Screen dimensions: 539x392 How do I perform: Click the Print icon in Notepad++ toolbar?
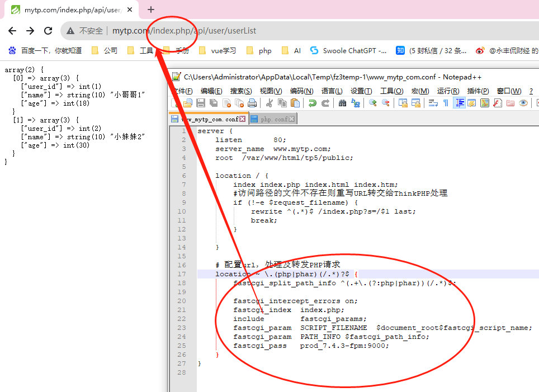click(252, 103)
